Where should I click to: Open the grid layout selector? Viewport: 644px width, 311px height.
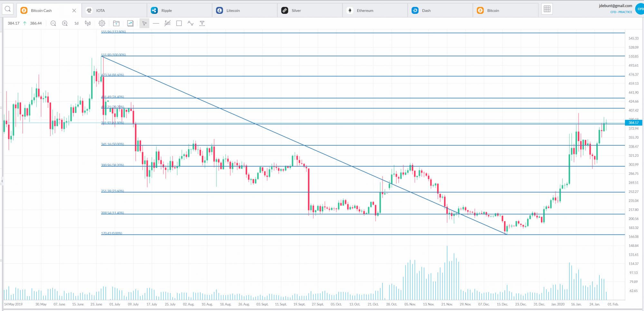[547, 9]
